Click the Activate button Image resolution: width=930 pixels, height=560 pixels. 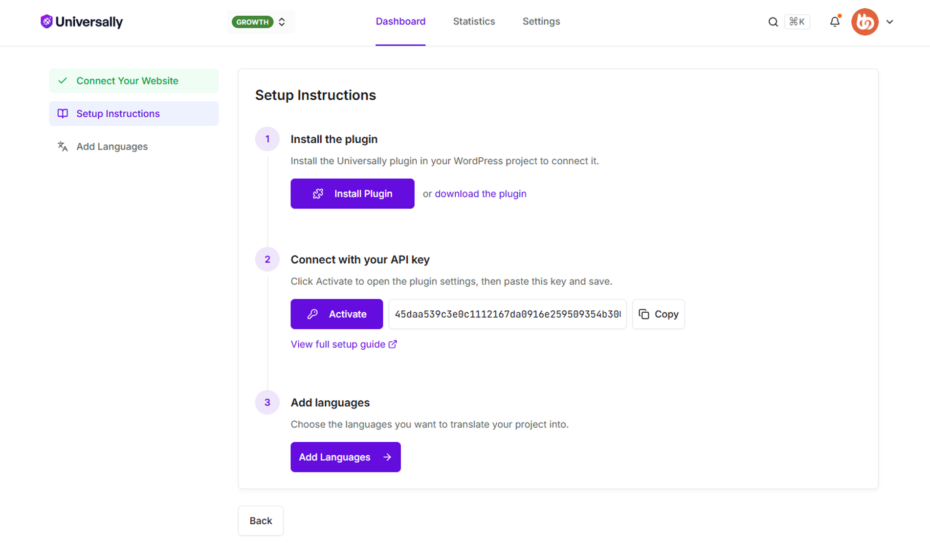pos(336,314)
